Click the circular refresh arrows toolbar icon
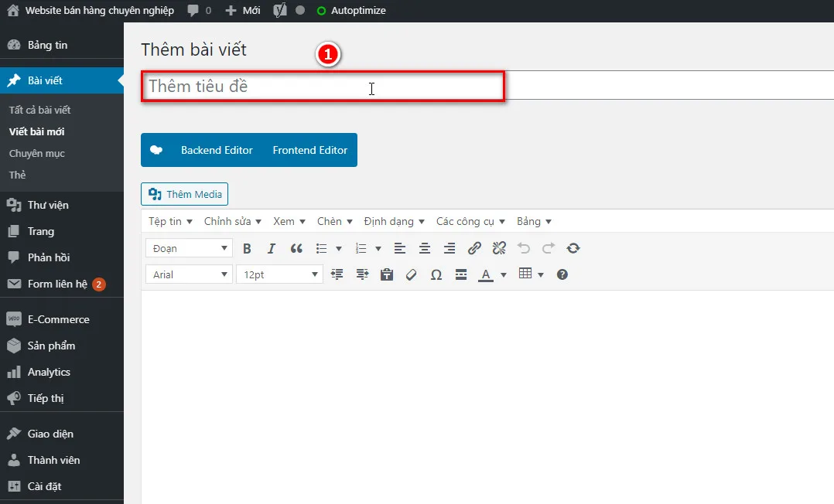 coord(573,248)
